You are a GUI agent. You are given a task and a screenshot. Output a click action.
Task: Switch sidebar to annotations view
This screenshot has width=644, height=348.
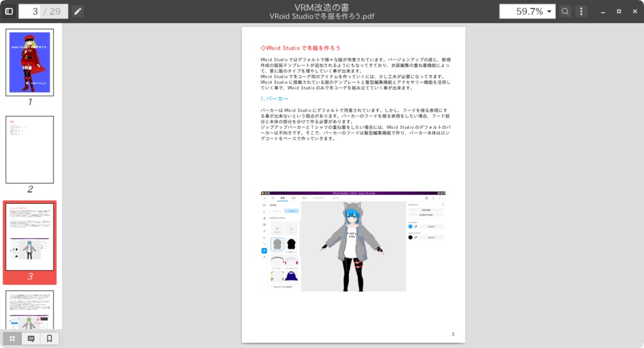pos(31,339)
